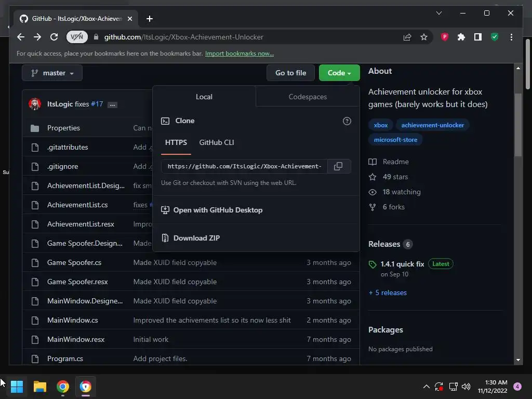The image size is (532, 399).
Task: Open the 6 forks link
Action: tap(387, 207)
